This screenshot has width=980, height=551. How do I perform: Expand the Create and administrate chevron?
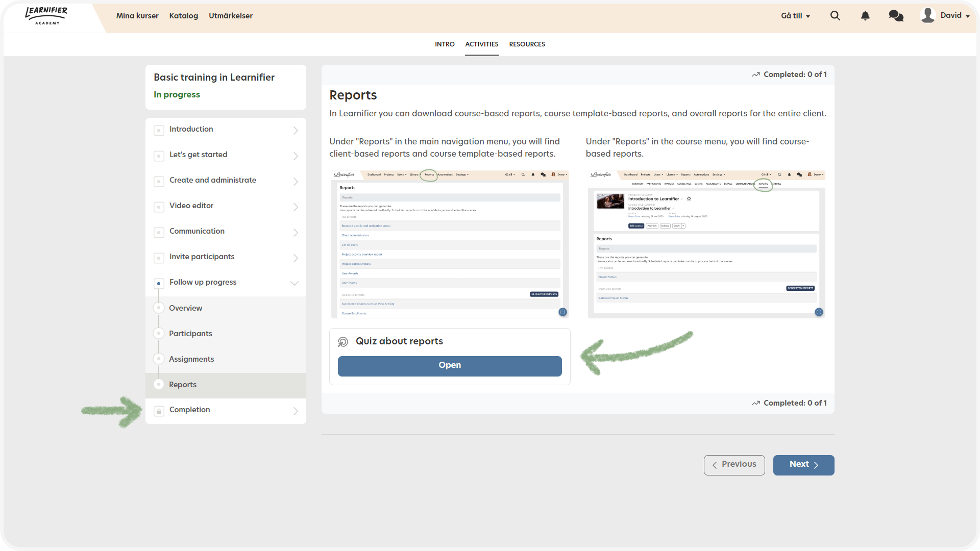296,182
